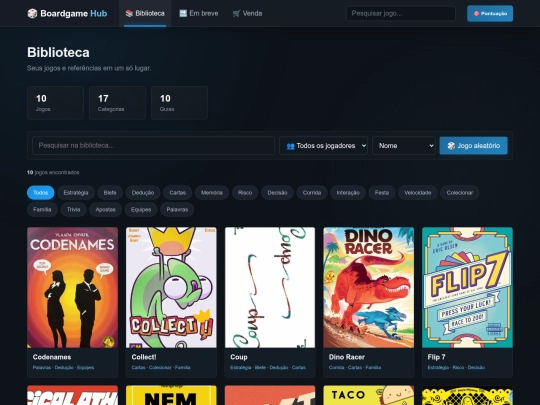540x405 pixels.
Task: Filter by Blefe category
Action: coord(110,193)
